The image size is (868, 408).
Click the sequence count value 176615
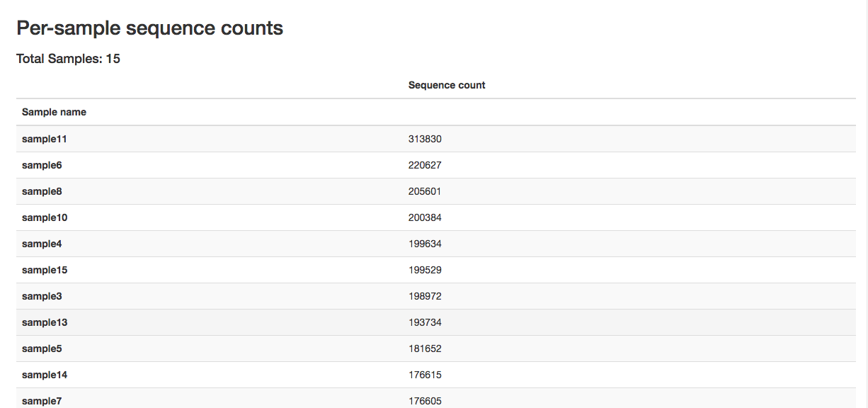(x=425, y=375)
